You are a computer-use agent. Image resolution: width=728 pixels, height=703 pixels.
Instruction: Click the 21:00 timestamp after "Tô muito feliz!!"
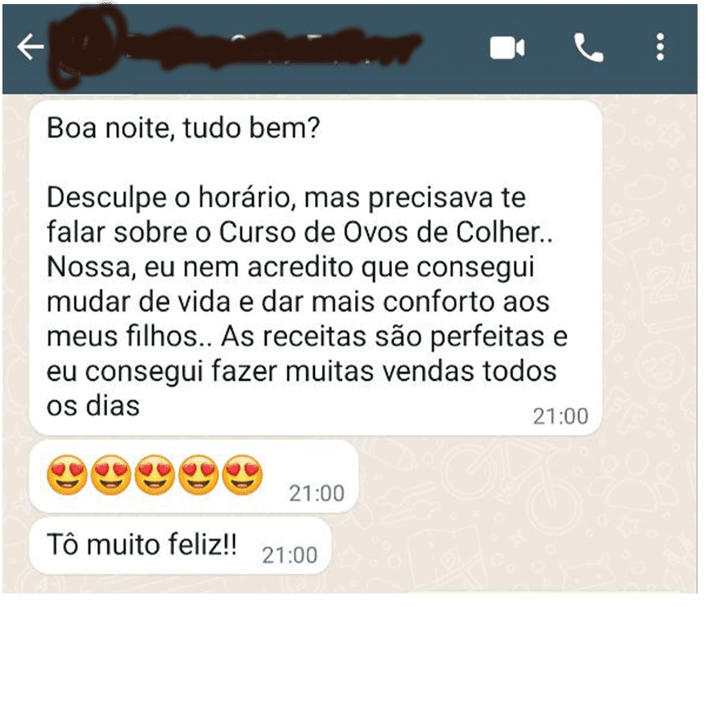pos(290,555)
